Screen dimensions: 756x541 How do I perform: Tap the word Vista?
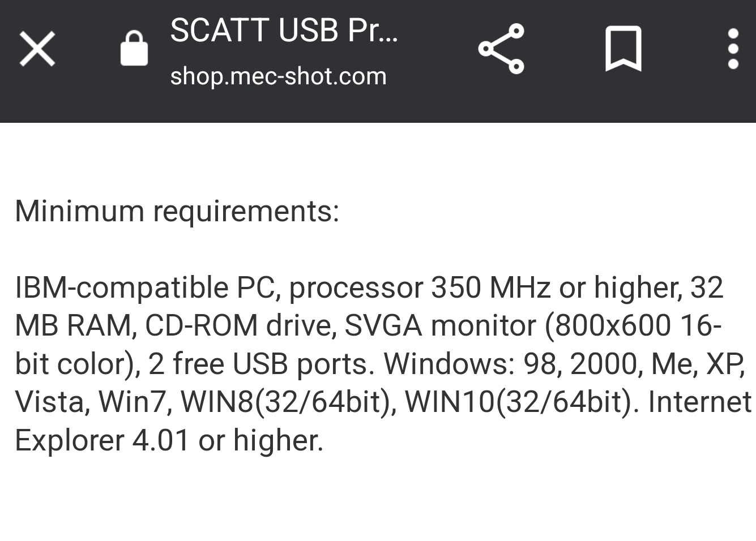[x=49, y=402]
